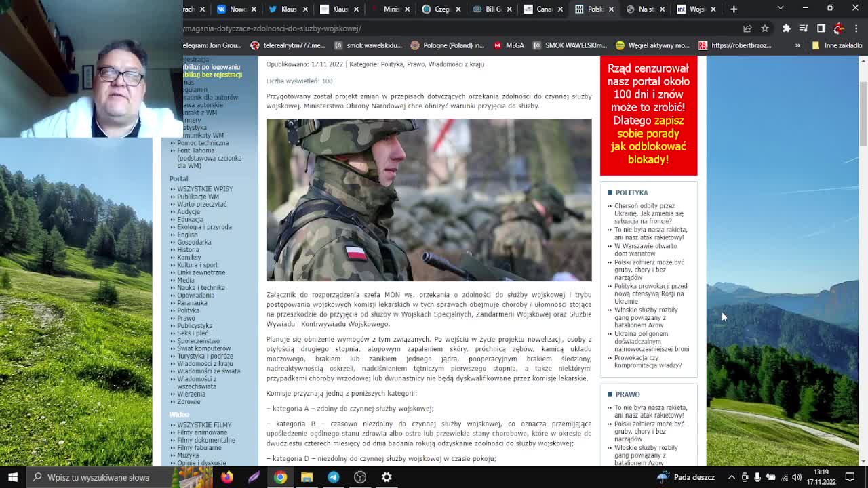868x488 pixels.
Task: Open Telegram from the taskbar
Action: pos(333,477)
